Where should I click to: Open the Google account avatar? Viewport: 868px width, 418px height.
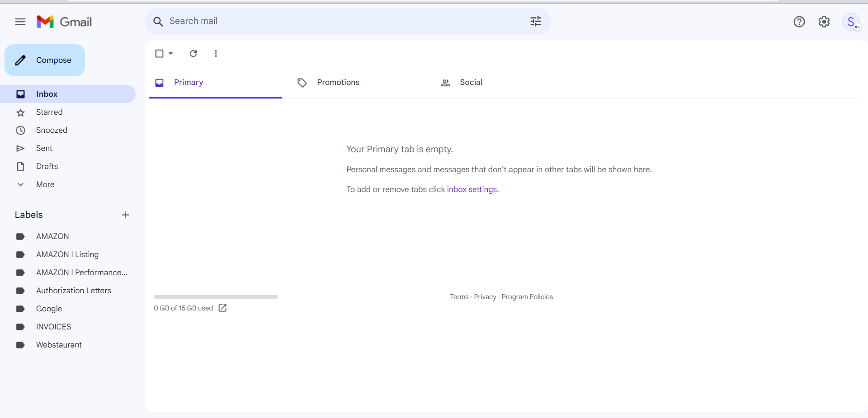point(851,22)
